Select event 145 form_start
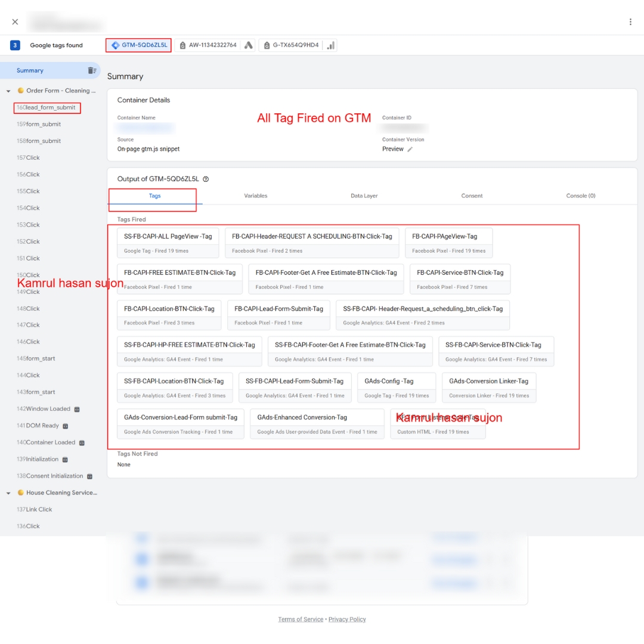 (x=36, y=358)
